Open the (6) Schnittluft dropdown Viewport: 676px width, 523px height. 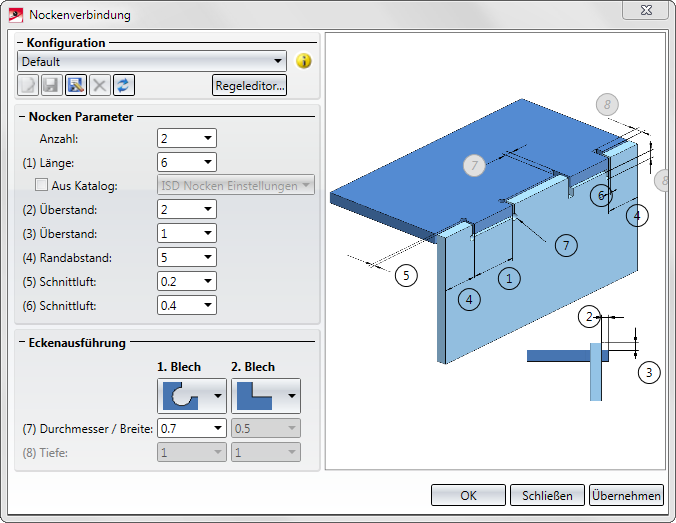[x=208, y=305]
